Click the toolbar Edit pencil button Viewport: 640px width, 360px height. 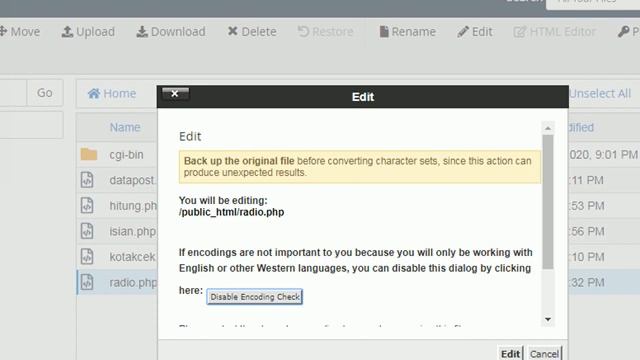pyautogui.click(x=475, y=32)
